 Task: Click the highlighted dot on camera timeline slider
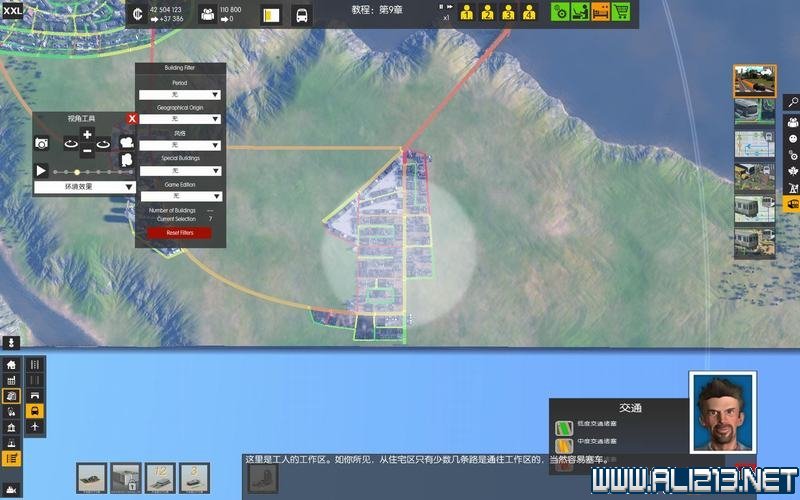click(x=77, y=172)
